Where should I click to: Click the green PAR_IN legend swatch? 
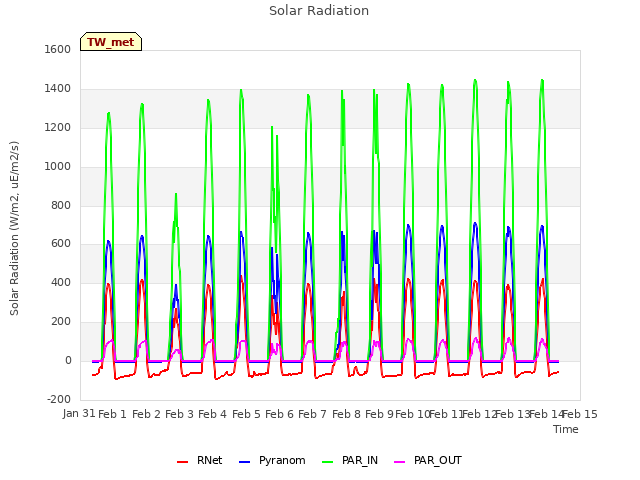(x=328, y=462)
